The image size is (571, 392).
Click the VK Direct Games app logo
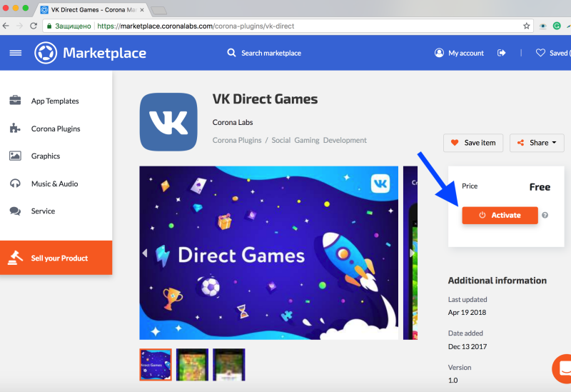point(168,121)
